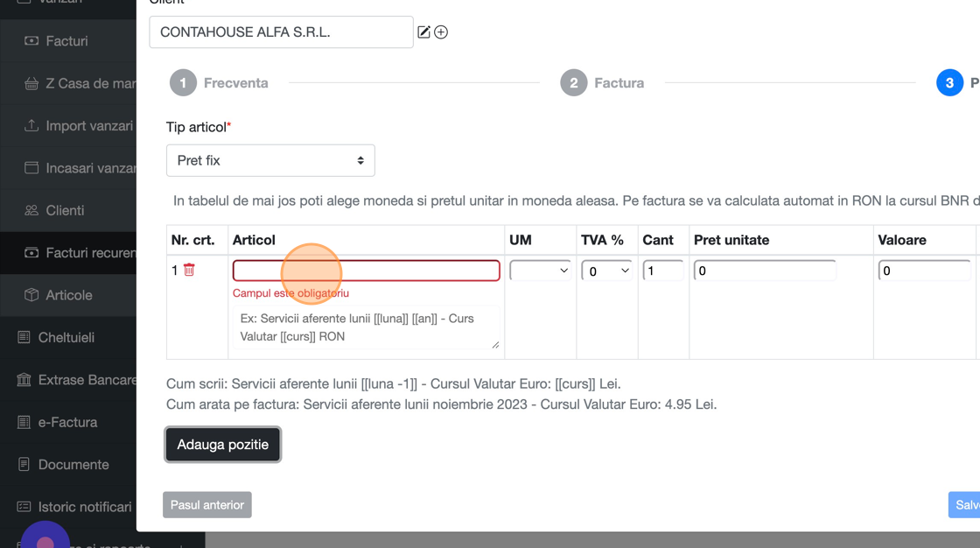The width and height of the screenshot is (980, 548).
Task: Expand the UM unit dropdown
Action: pos(540,270)
